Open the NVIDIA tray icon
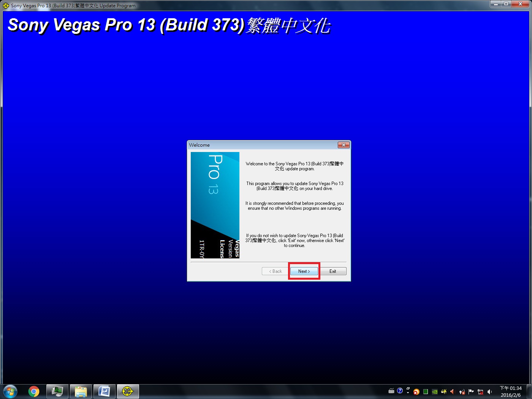The height and width of the screenshot is (399, 532). (x=435, y=392)
